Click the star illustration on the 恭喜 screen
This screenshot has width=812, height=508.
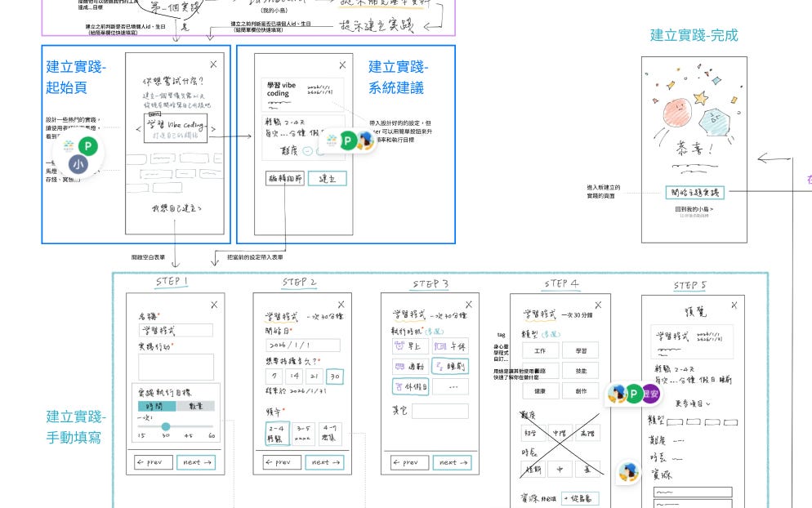pos(701,97)
